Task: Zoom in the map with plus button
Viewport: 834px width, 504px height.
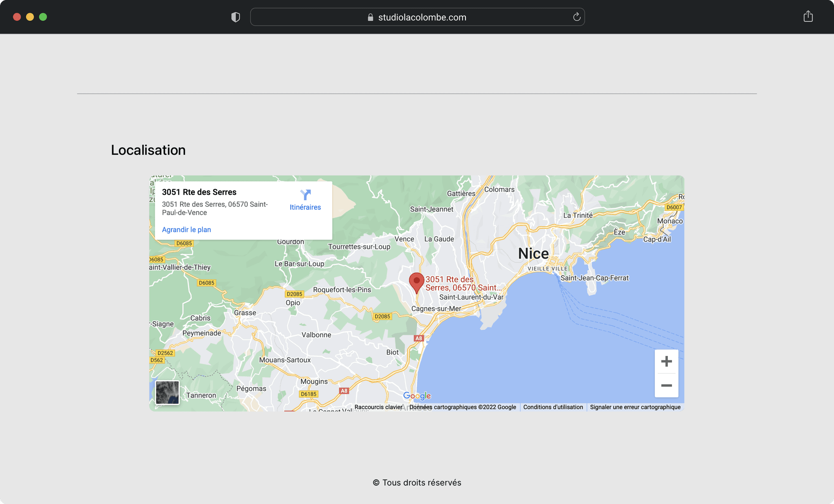Action: (666, 361)
